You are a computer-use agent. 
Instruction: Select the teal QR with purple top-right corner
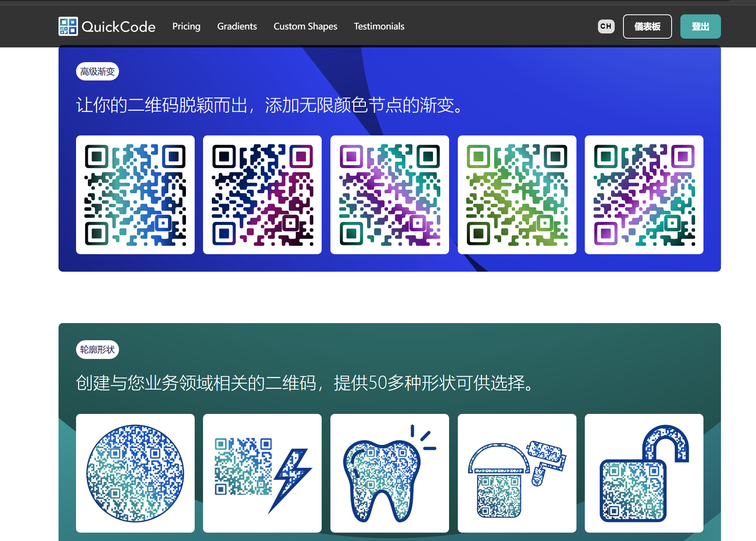644,195
